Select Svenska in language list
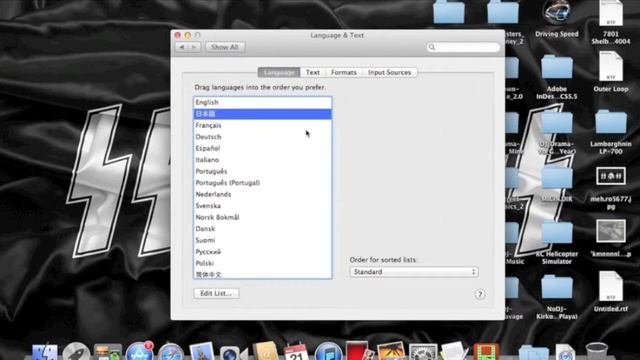Viewport: 640px width, 360px height. pyautogui.click(x=263, y=206)
